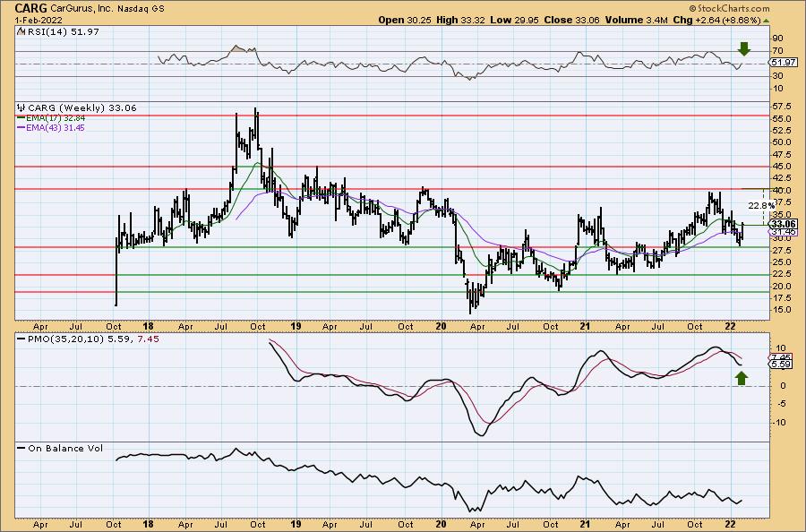Click the 15.0 price axis label
The height and width of the screenshot is (532, 806).
point(781,310)
